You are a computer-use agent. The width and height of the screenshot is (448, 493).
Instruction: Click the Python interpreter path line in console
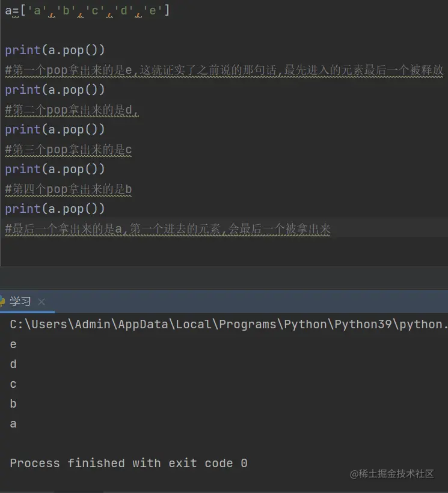click(x=229, y=324)
